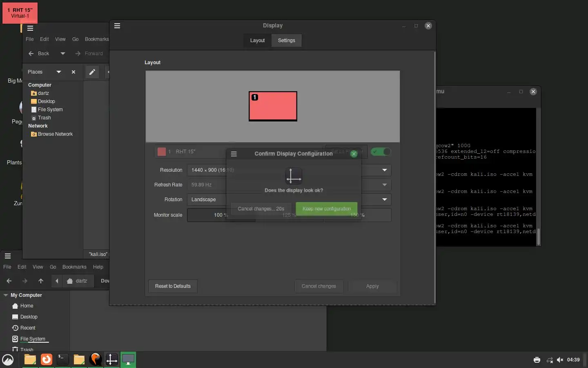Open the Confirm Display Configuration dialog menu icon

coord(234,154)
